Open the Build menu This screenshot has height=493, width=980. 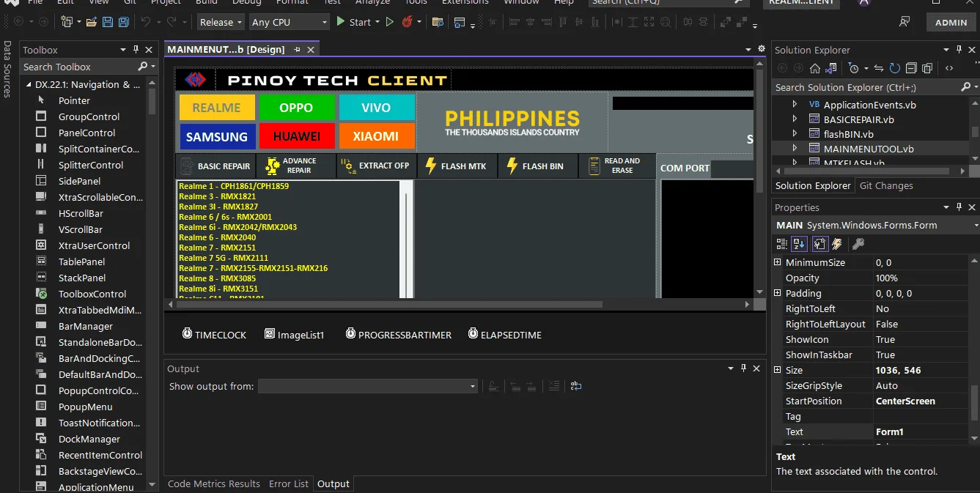pos(207,2)
